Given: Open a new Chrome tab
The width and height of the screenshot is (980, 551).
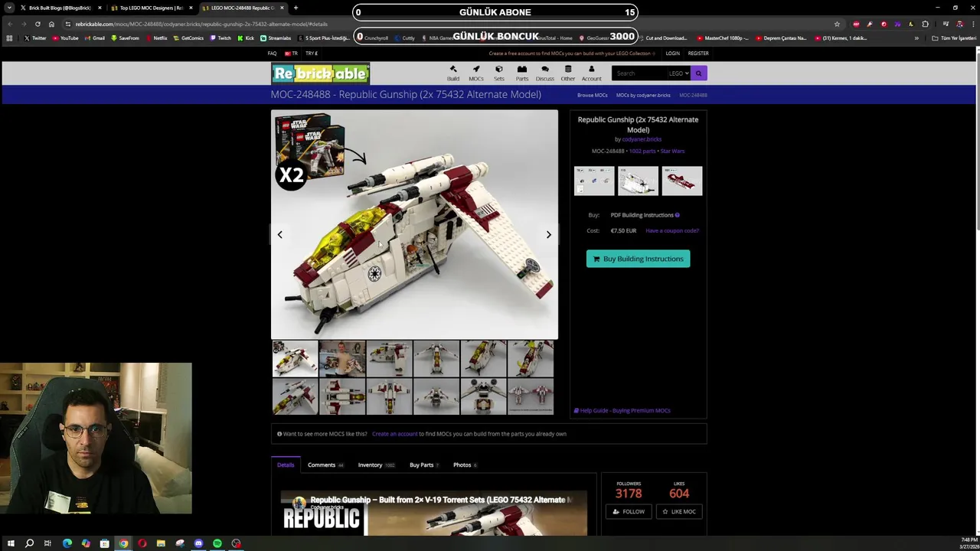Looking at the screenshot, I should coord(296,8).
